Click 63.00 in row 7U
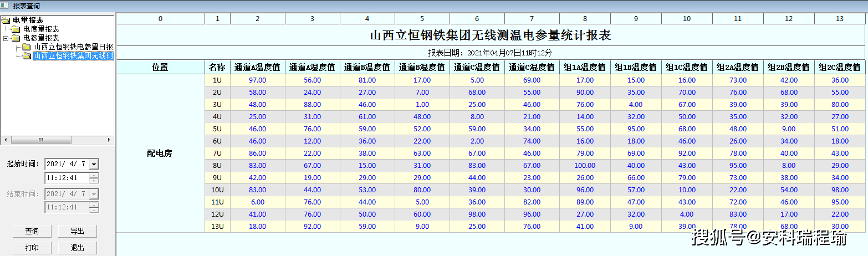Viewport: 868px width, 256px height. point(422,153)
